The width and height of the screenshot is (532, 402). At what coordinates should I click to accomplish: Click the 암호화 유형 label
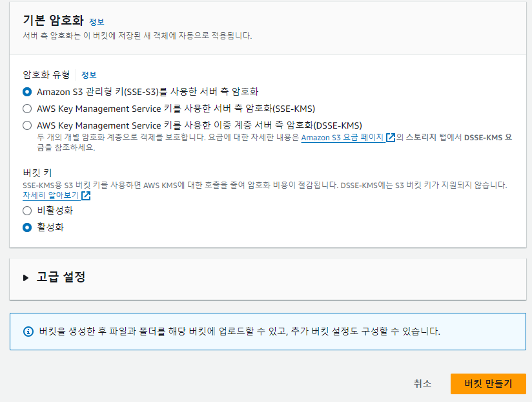pyautogui.click(x=46, y=75)
